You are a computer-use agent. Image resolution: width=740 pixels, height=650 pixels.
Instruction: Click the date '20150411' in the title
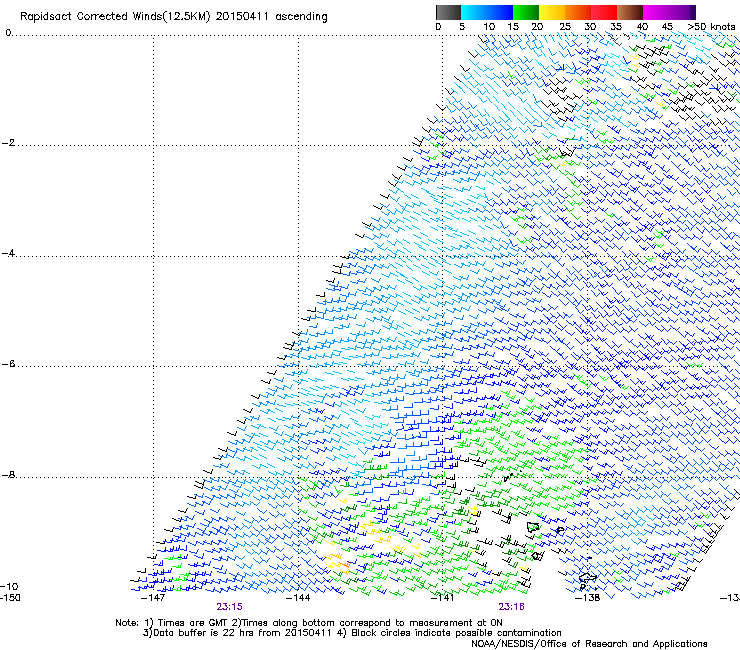(x=242, y=17)
